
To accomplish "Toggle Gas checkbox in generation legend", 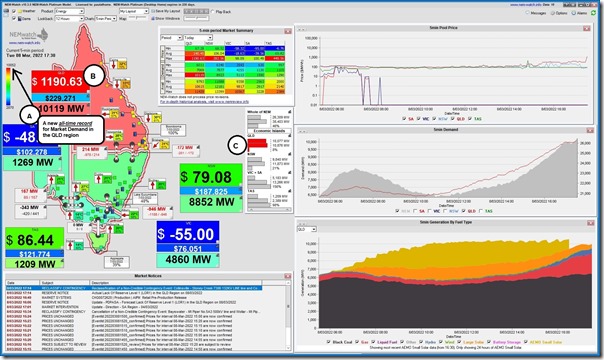I will 357,342.
